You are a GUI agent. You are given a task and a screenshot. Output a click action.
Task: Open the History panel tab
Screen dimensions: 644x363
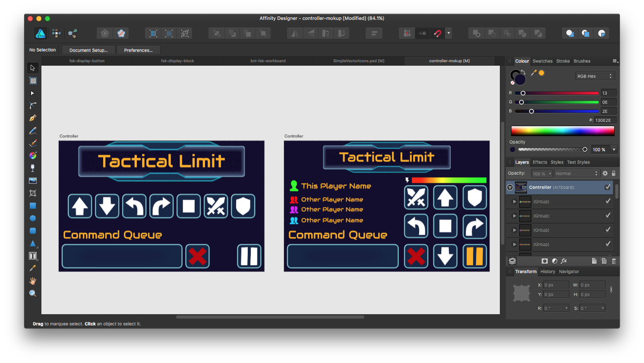(548, 272)
